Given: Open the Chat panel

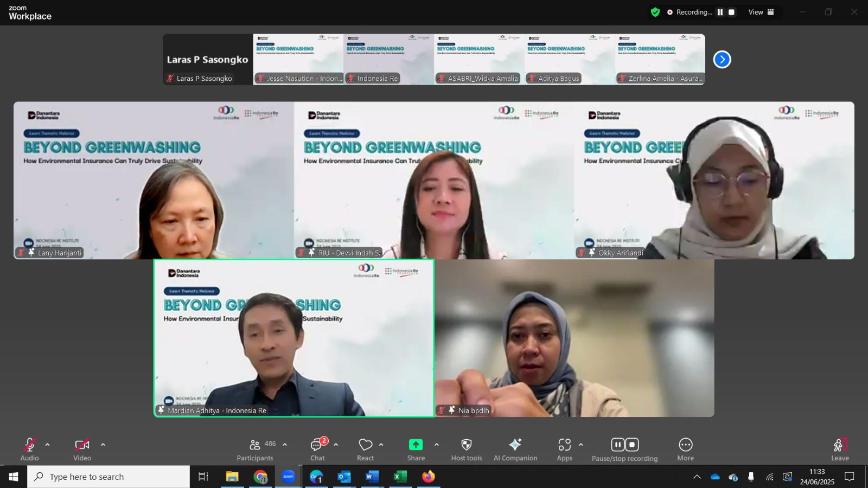Looking at the screenshot, I should click(317, 450).
